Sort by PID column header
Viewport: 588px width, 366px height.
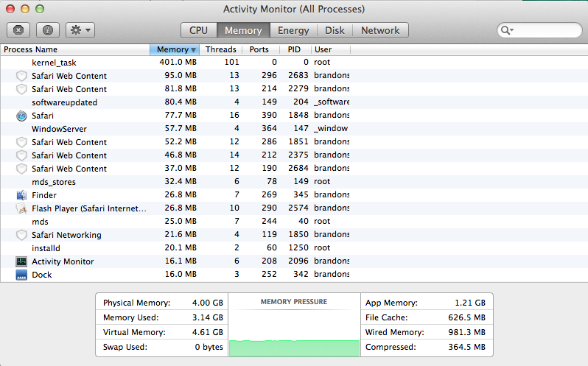pos(294,49)
